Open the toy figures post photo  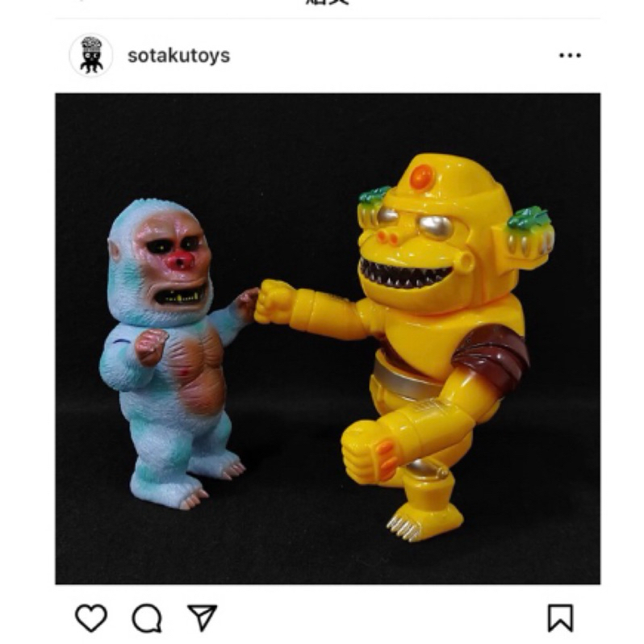click(328, 338)
